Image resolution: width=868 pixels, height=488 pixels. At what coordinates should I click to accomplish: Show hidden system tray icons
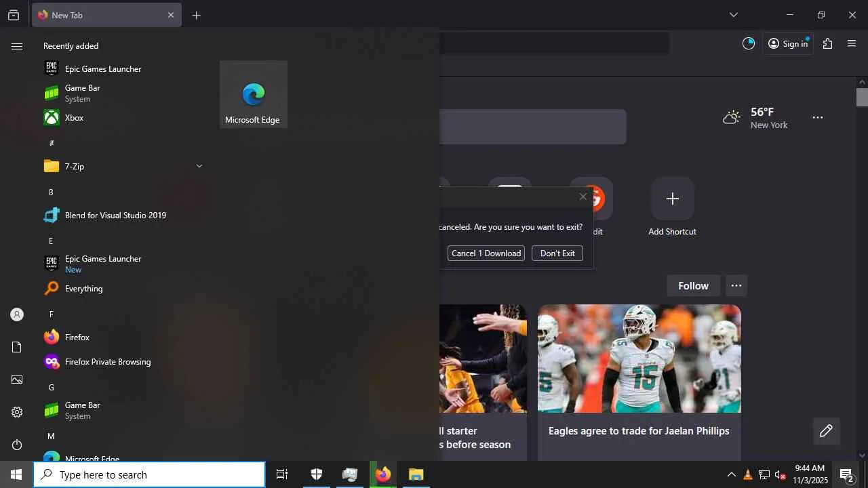click(x=731, y=474)
